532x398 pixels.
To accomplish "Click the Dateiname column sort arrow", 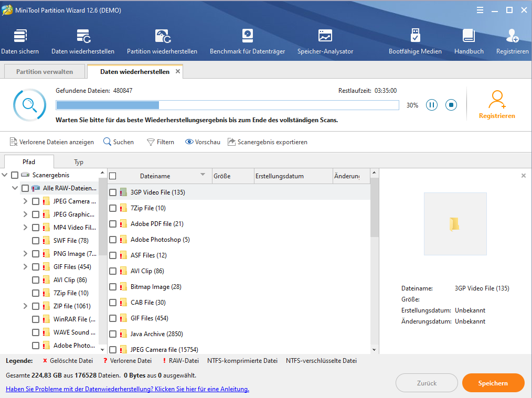I will point(203,174).
